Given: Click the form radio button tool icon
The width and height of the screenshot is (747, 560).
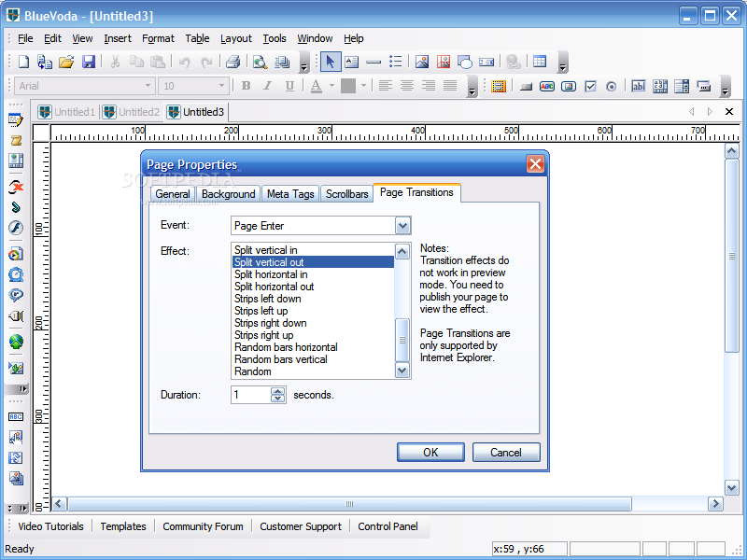Looking at the screenshot, I should point(612,86).
